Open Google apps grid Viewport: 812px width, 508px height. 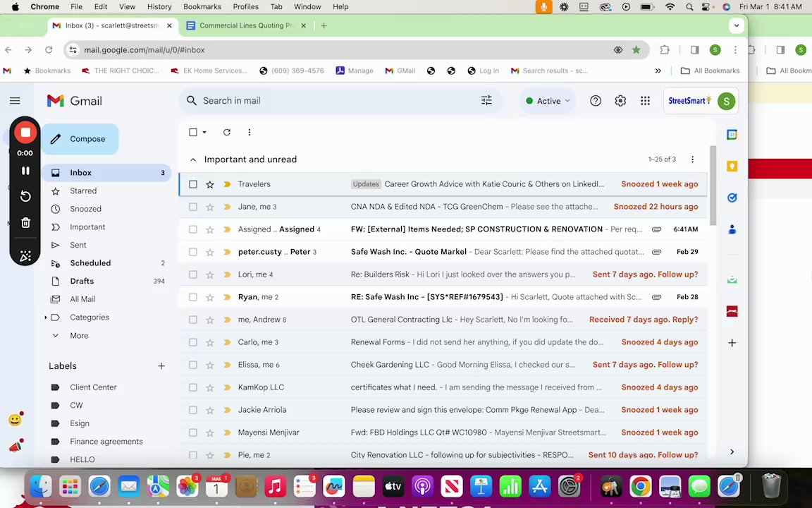point(645,101)
